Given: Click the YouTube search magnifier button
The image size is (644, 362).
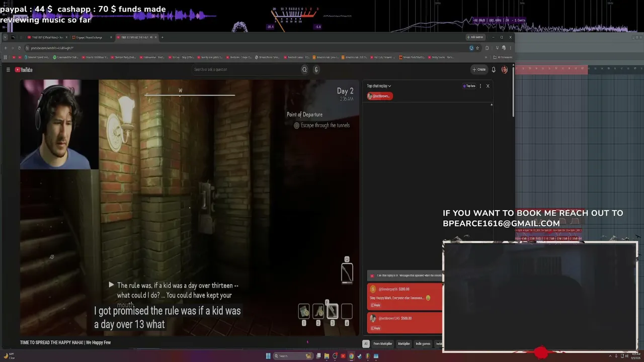Looking at the screenshot, I should tap(304, 69).
